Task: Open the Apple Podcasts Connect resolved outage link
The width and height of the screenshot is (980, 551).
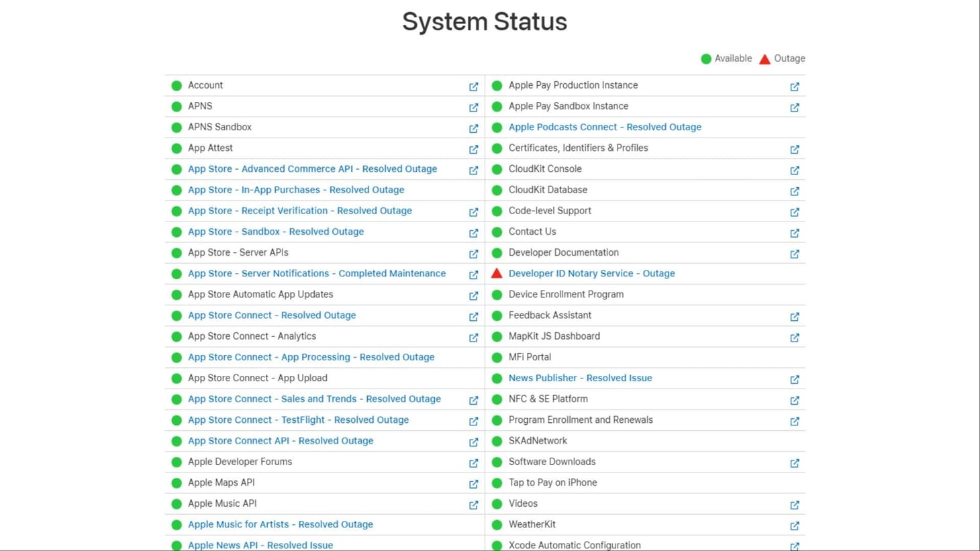Action: (x=605, y=127)
